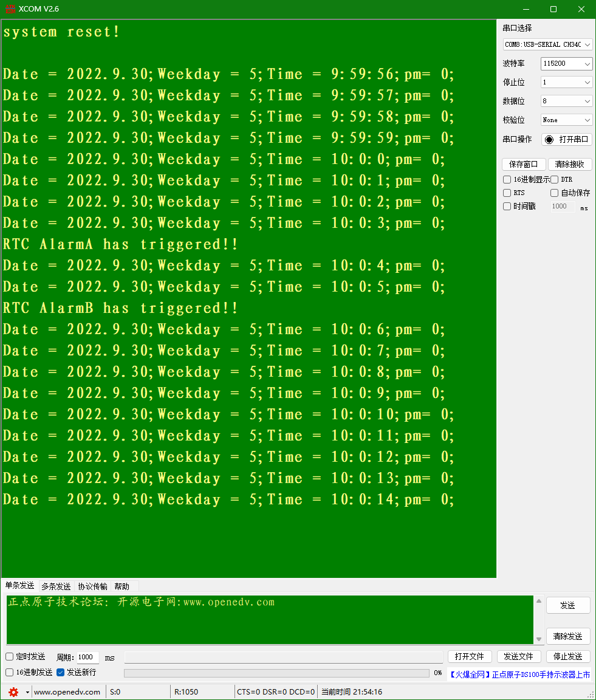Image resolution: width=596 pixels, height=700 pixels.
Task: Uncheck 发送新行 send newline checkbox
Action: tap(60, 672)
